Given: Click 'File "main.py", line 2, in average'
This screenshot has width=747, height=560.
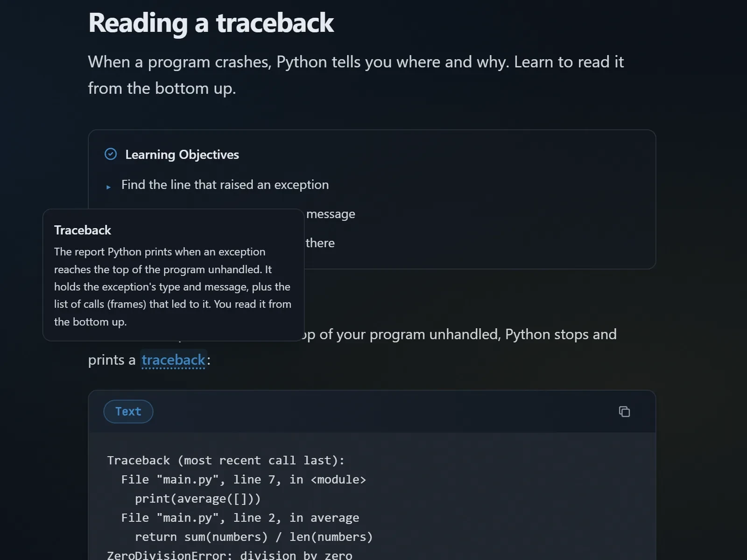Looking at the screenshot, I should (240, 518).
